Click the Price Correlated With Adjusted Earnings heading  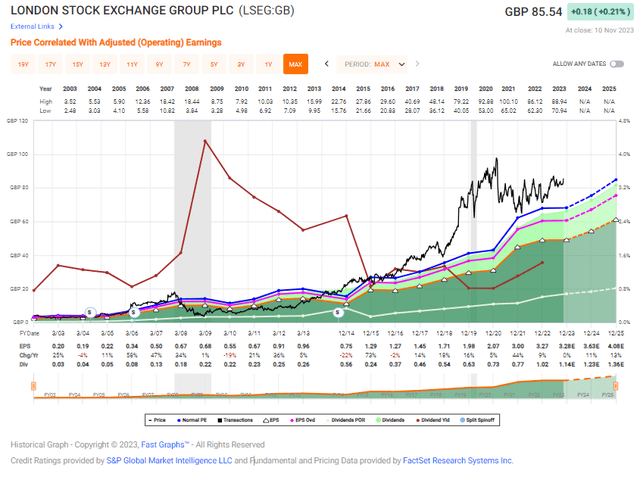pyautogui.click(x=116, y=42)
